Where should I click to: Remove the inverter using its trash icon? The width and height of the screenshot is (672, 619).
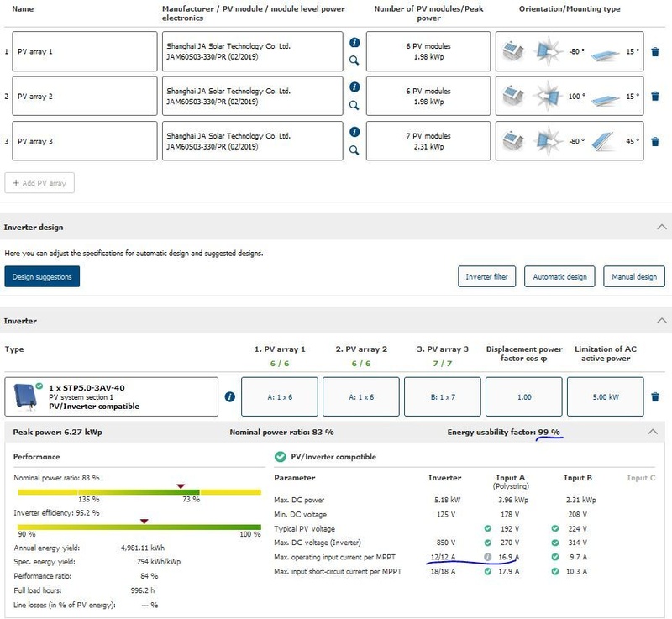click(x=655, y=396)
